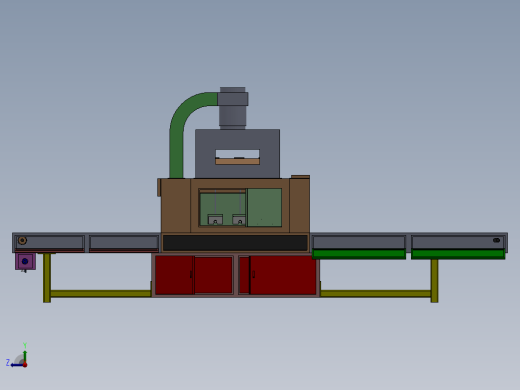Select the plain green window panel on right

(x=265, y=207)
